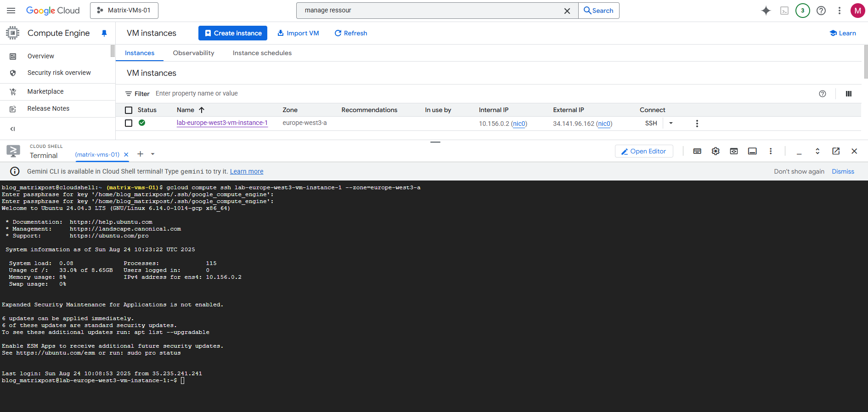Screen dimensions: 868x412
Task: Open the Cloud Shell keyboard shortcuts icon
Action: (x=697, y=151)
